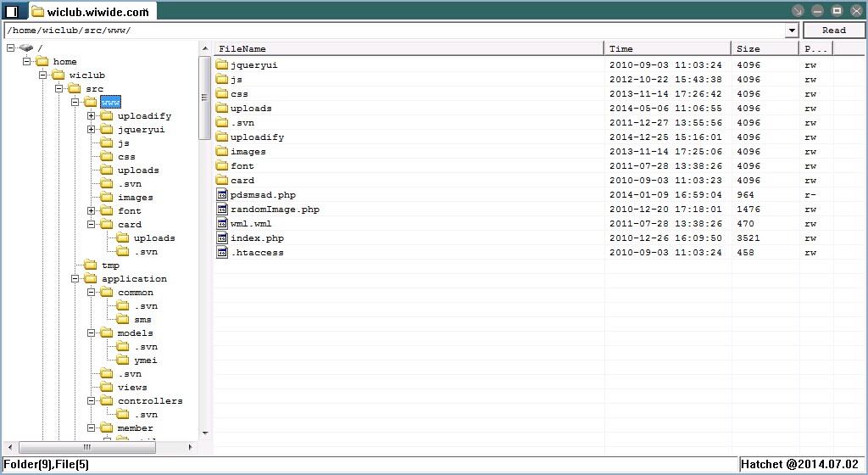Collapse the card tree node

coord(91,224)
